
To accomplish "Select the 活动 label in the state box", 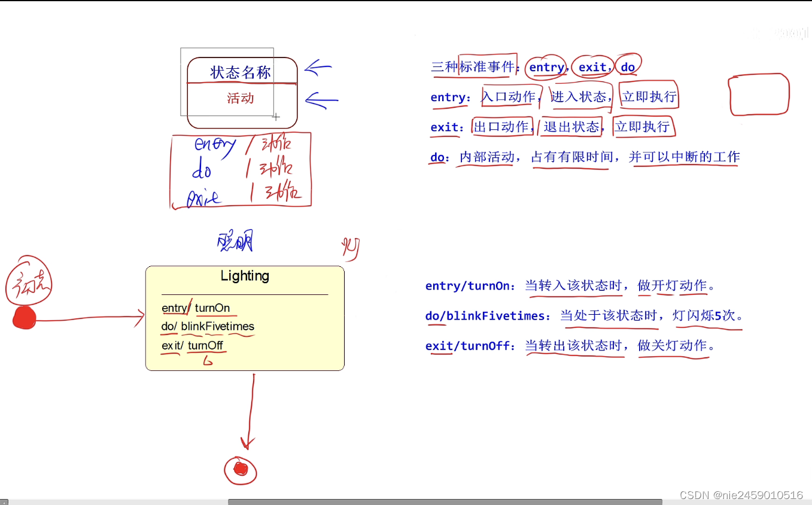I will 241,98.
